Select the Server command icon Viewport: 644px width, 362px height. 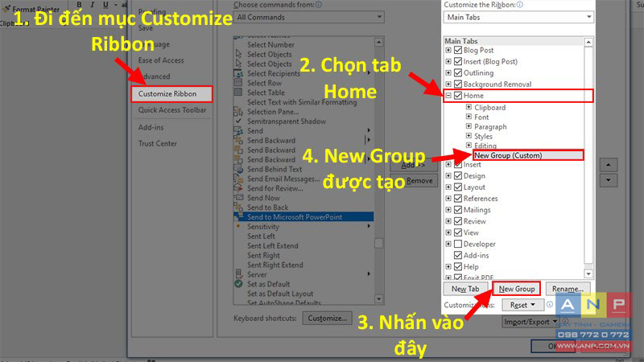(x=238, y=274)
